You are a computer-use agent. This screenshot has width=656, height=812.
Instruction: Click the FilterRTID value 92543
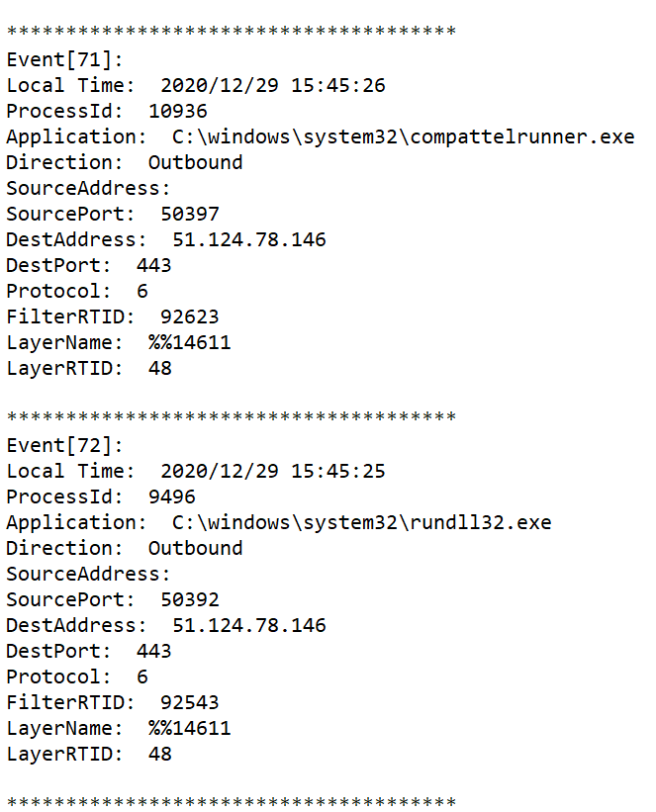tap(189, 702)
